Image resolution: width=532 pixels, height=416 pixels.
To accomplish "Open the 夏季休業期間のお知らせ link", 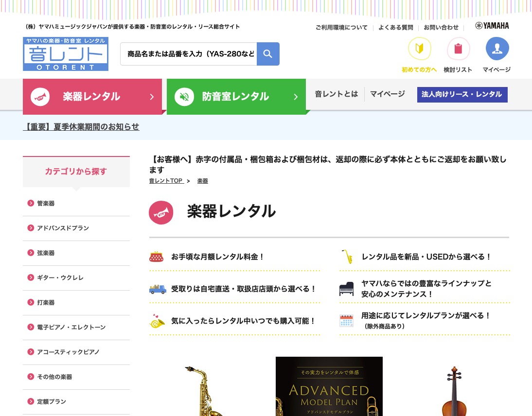I will click(81, 127).
